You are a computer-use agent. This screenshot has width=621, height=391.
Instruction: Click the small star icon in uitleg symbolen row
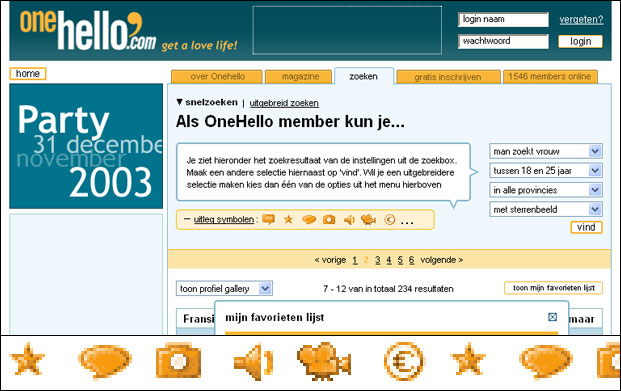[x=288, y=219]
